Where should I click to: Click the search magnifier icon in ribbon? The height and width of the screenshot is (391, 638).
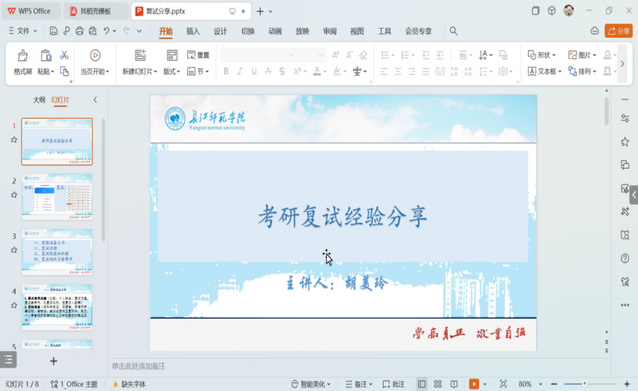pyautogui.click(x=453, y=31)
